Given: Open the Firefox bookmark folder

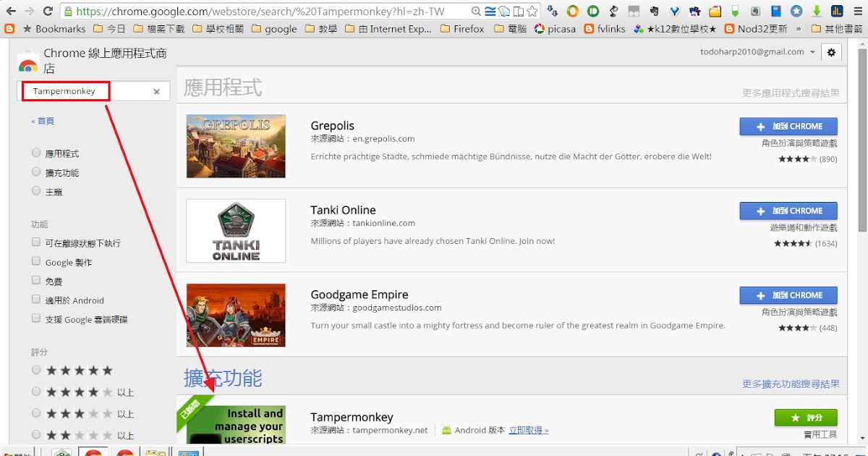Looking at the screenshot, I should coord(461,29).
